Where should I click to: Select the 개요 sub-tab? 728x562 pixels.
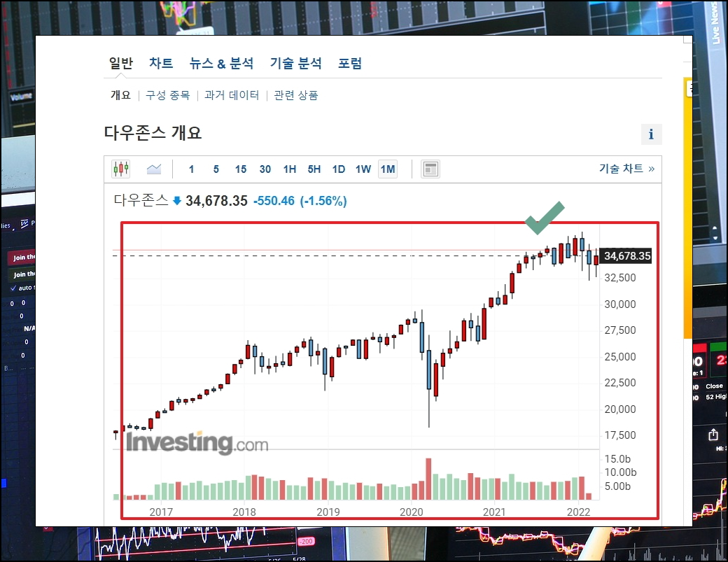click(x=120, y=95)
